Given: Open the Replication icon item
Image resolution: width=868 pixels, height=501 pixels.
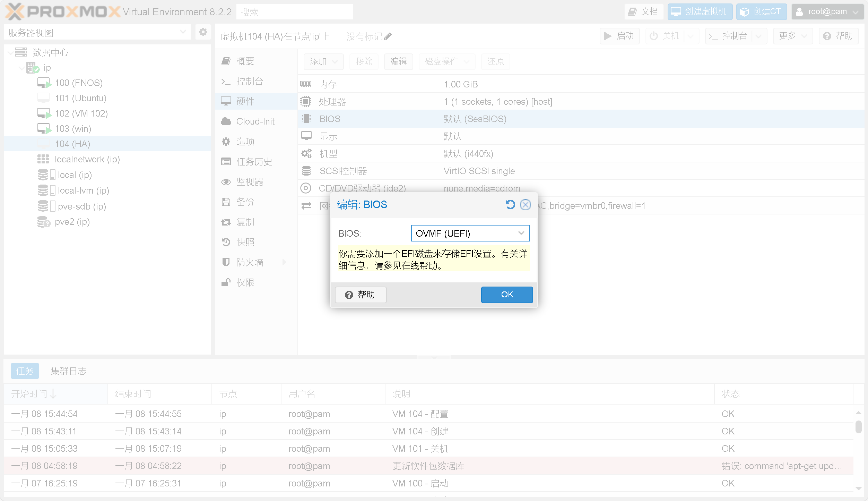Looking at the screenshot, I should click(x=226, y=222).
